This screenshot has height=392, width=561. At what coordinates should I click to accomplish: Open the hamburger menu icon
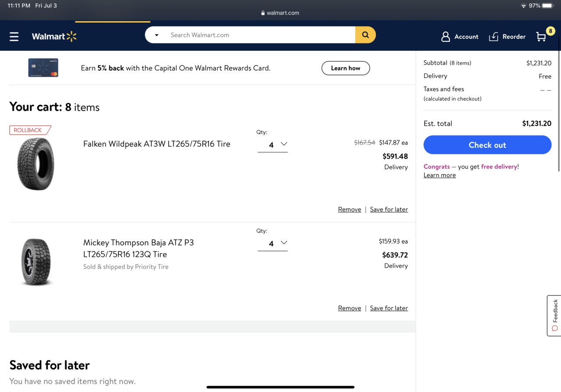pos(14,36)
